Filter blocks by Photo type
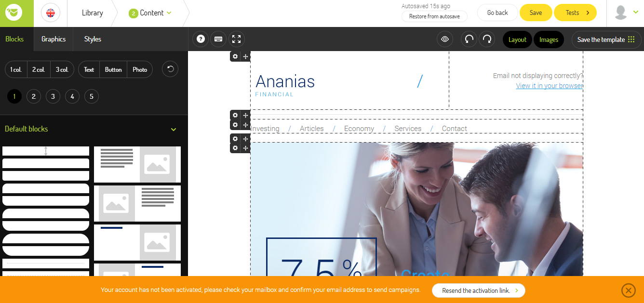The width and height of the screenshot is (644, 303). (x=140, y=69)
